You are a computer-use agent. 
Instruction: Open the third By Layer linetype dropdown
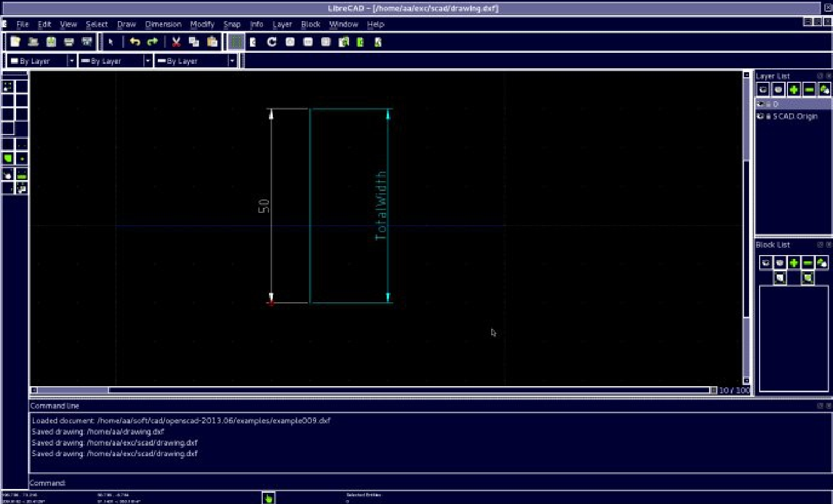pyautogui.click(x=232, y=61)
